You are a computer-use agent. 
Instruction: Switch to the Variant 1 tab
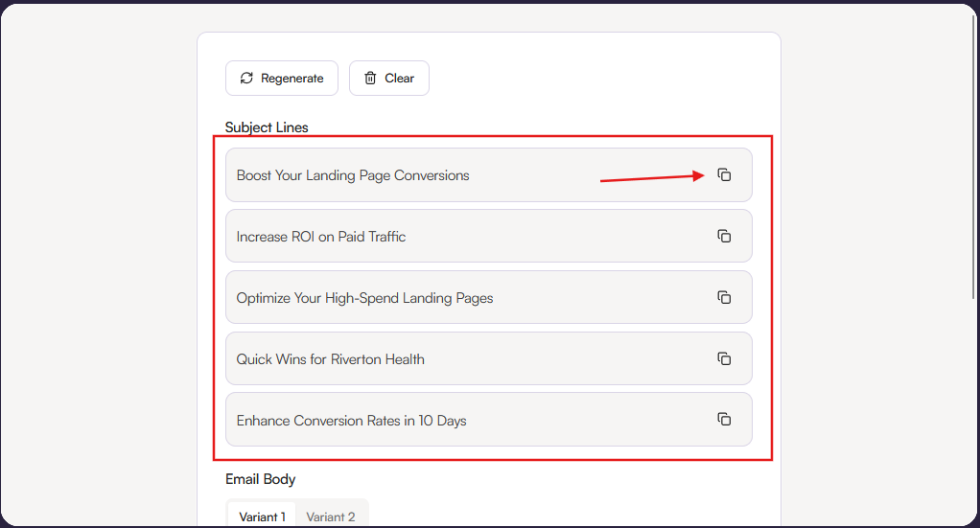tap(262, 517)
